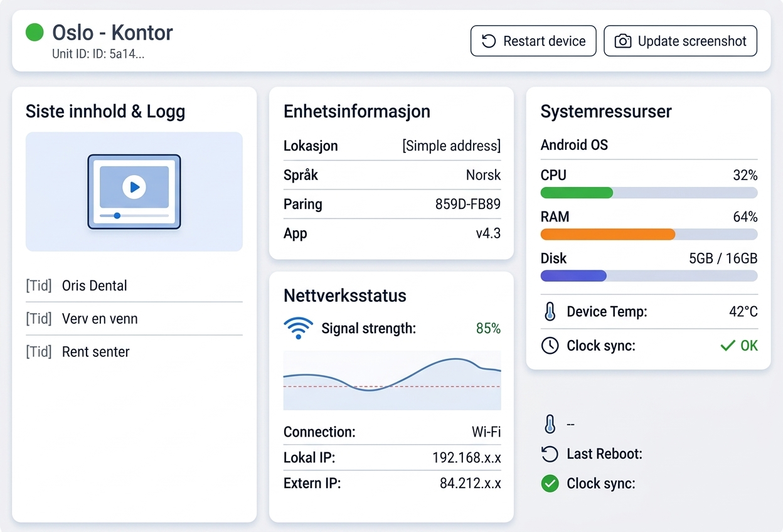783x532 pixels.
Task: Click the green online status dot beside Oslo - Kontor
Action: [x=35, y=33]
